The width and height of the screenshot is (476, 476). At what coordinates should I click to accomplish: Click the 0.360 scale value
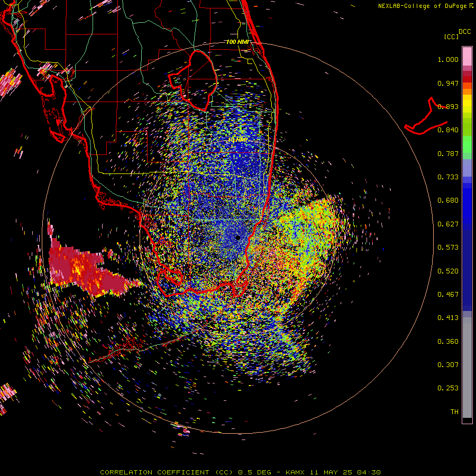448,342
